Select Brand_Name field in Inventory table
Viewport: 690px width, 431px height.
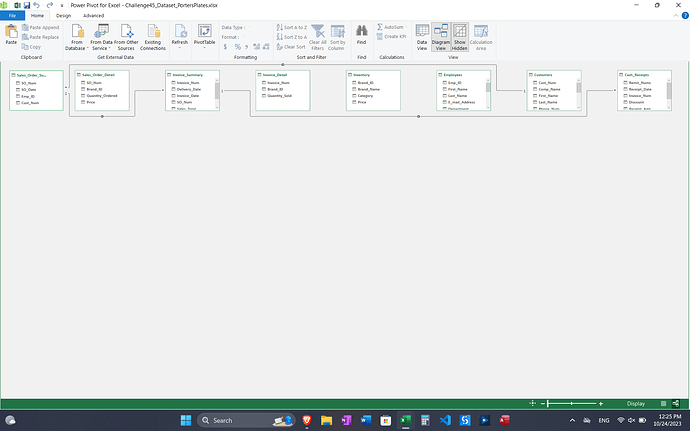(369, 89)
